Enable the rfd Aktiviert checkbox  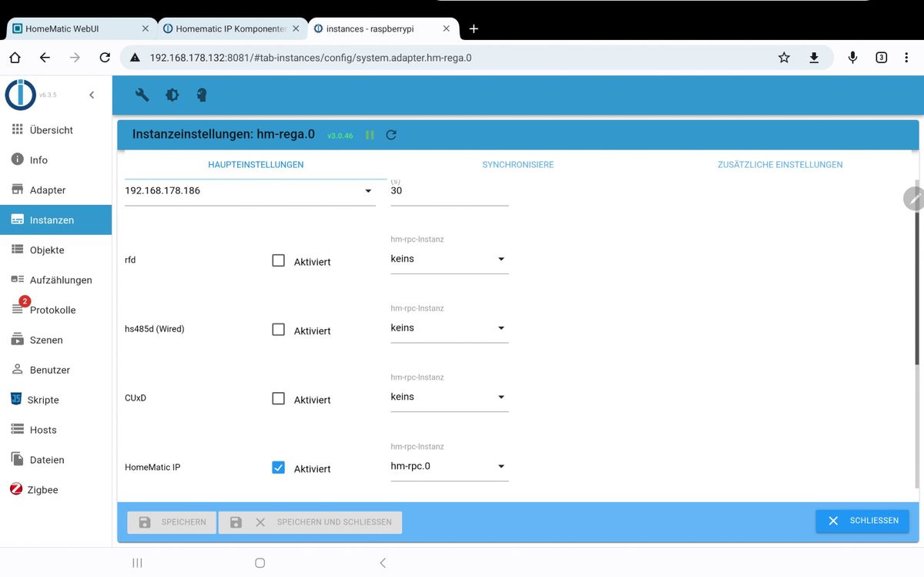click(x=279, y=260)
